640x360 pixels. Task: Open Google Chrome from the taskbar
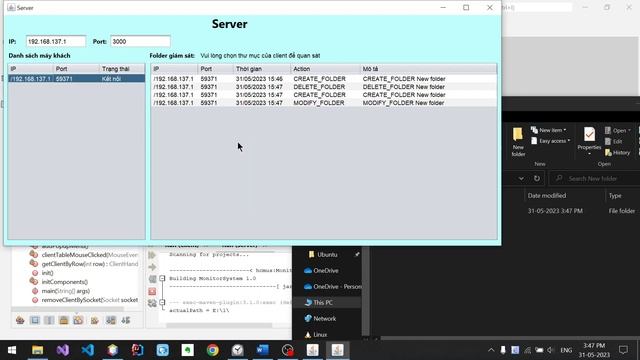[212, 350]
